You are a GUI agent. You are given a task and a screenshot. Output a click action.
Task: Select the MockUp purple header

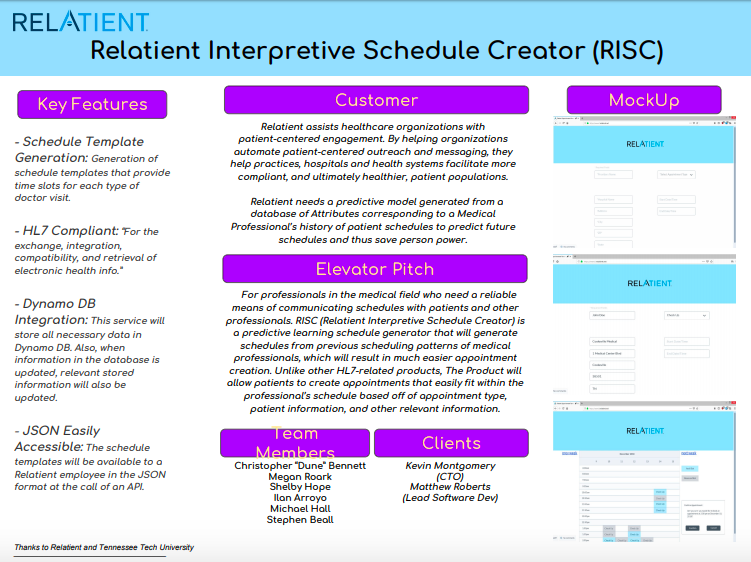coord(644,100)
